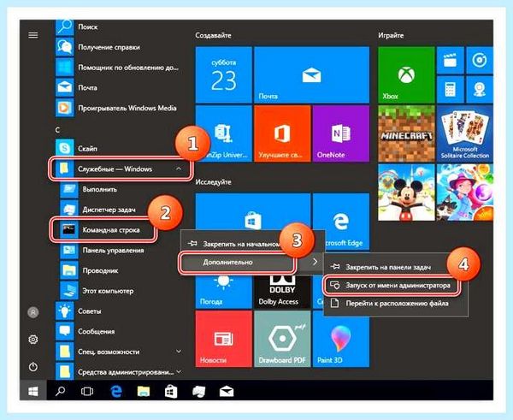Viewport: 513px width, 420px height.
Task: Click the Дополнительно submenu arrow
Action: click(315, 262)
